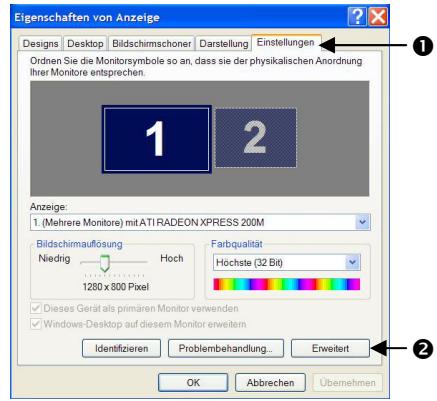Screen dimensions: 437x401
Task: Click the 'Höchste (32 Bit)' value
Action: pyautogui.click(x=249, y=263)
